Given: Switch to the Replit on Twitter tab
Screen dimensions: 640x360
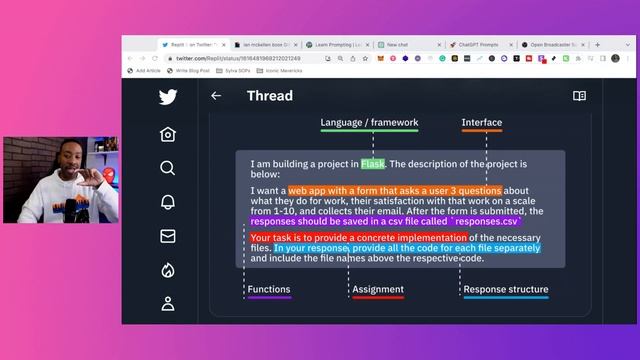Looking at the screenshot, I should 192,45.
